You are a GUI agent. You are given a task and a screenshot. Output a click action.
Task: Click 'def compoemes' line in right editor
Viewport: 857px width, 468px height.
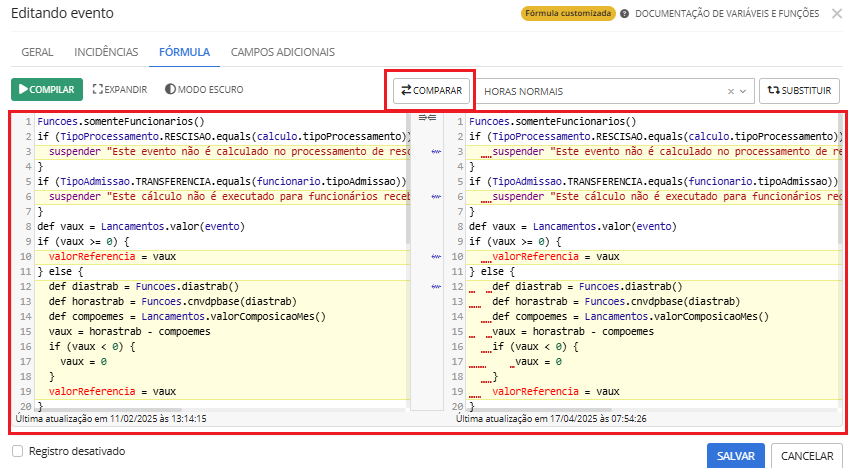(630, 317)
